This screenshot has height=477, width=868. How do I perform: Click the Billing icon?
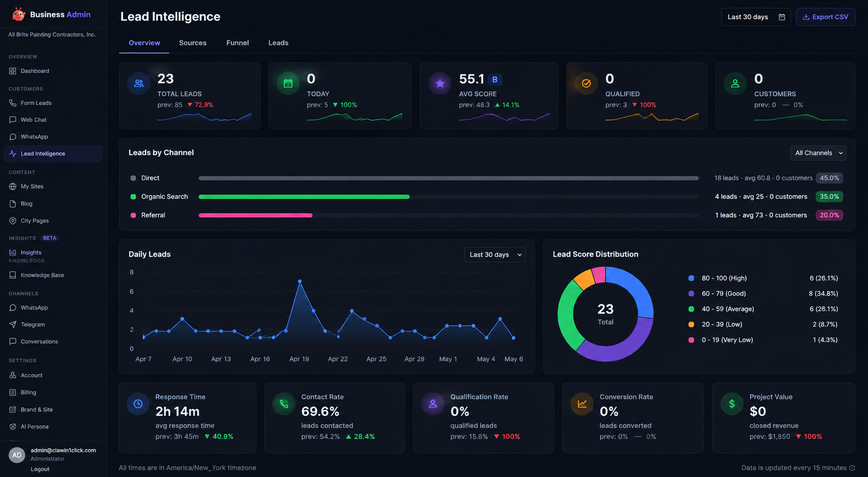pyautogui.click(x=13, y=392)
